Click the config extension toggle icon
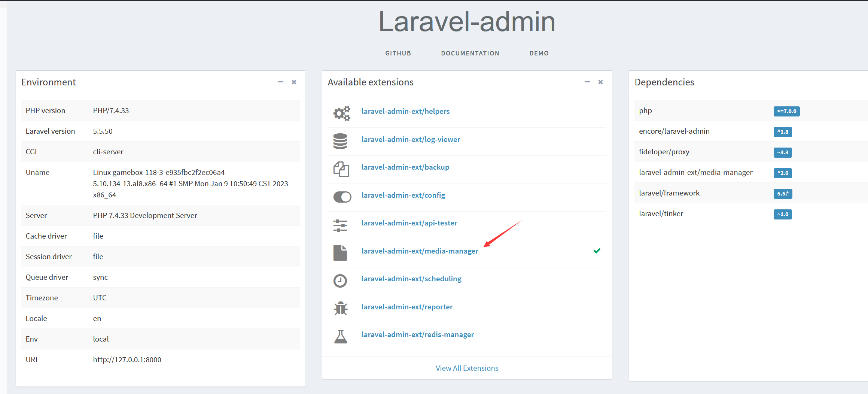This screenshot has height=394, width=868. tap(342, 197)
